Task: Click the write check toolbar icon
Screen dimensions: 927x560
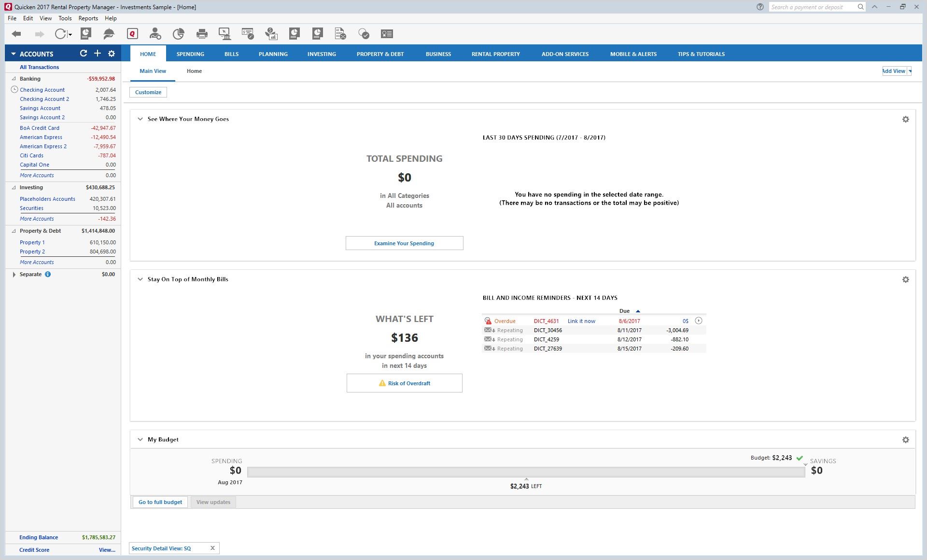Action: click(x=248, y=34)
